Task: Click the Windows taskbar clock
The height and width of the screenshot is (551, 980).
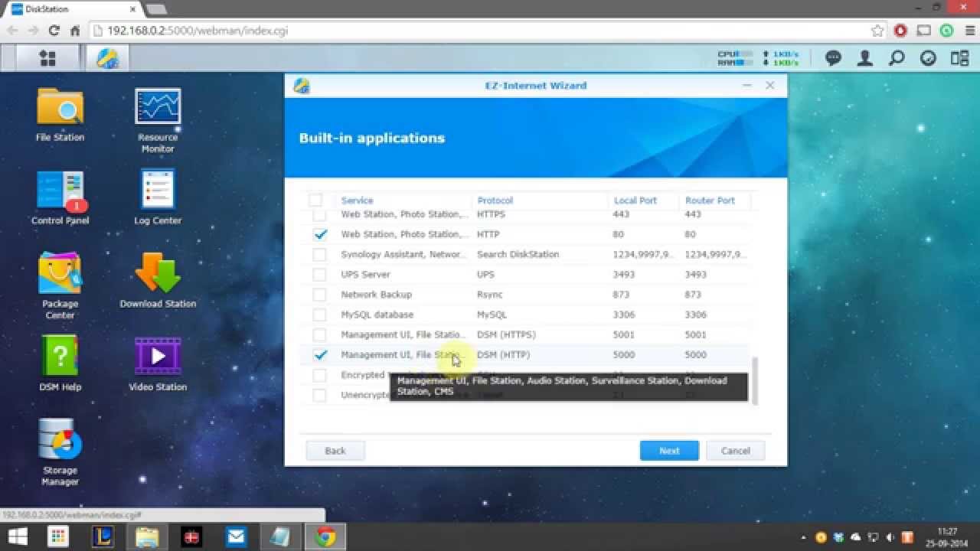Action: click(x=948, y=537)
